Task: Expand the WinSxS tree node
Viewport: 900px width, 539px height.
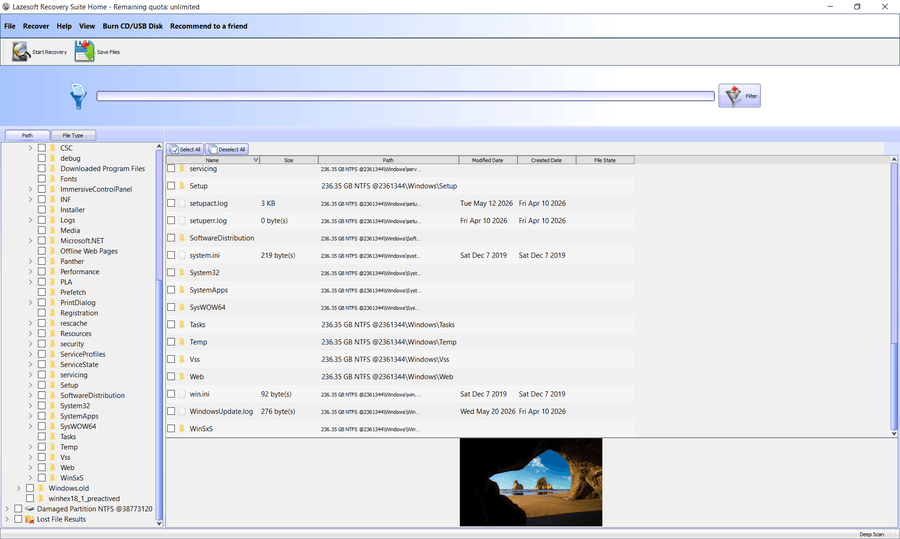Action: (x=30, y=478)
